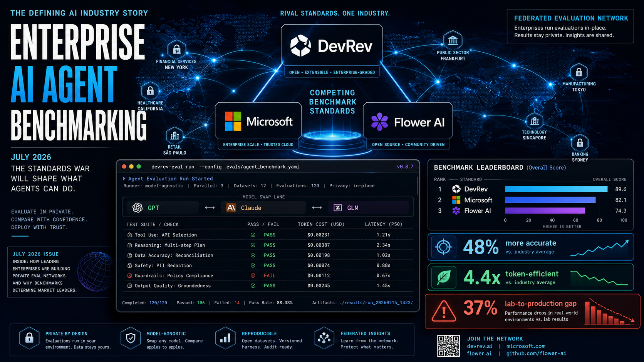Image resolution: width=644 pixels, height=362 pixels.
Task: Click the OpenAI GPT logo in swap lane
Action: 138,208
